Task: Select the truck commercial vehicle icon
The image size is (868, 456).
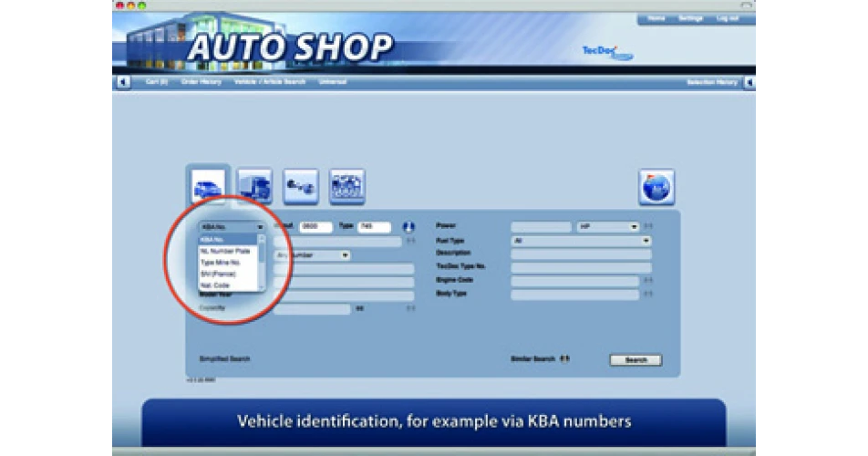Action: coord(254,186)
